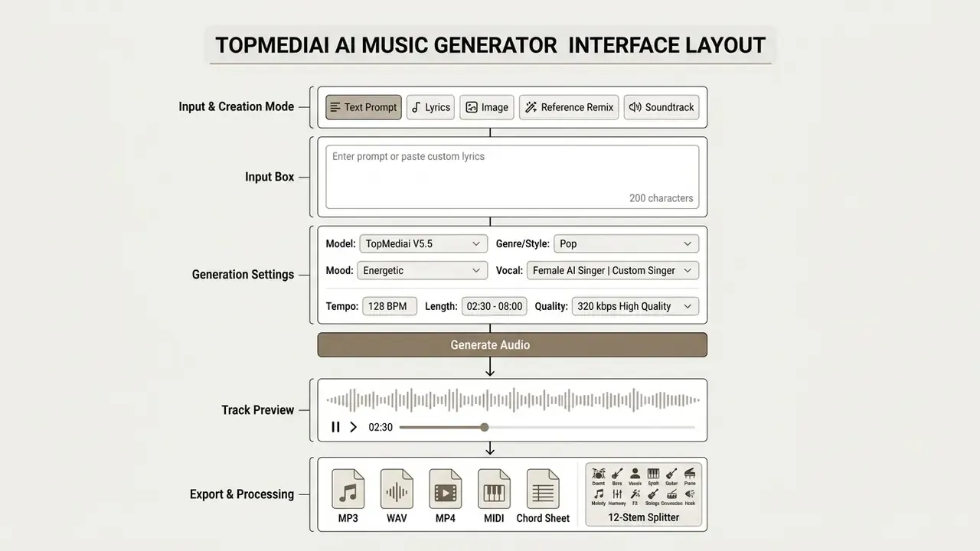Focus the prompt or custom lyrics input box
The width and height of the screenshot is (980, 551).
pos(512,177)
